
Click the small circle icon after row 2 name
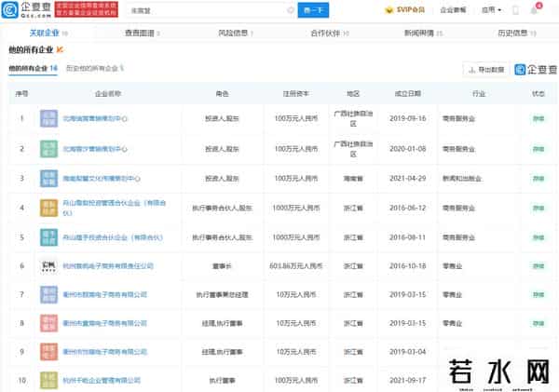click(125, 149)
